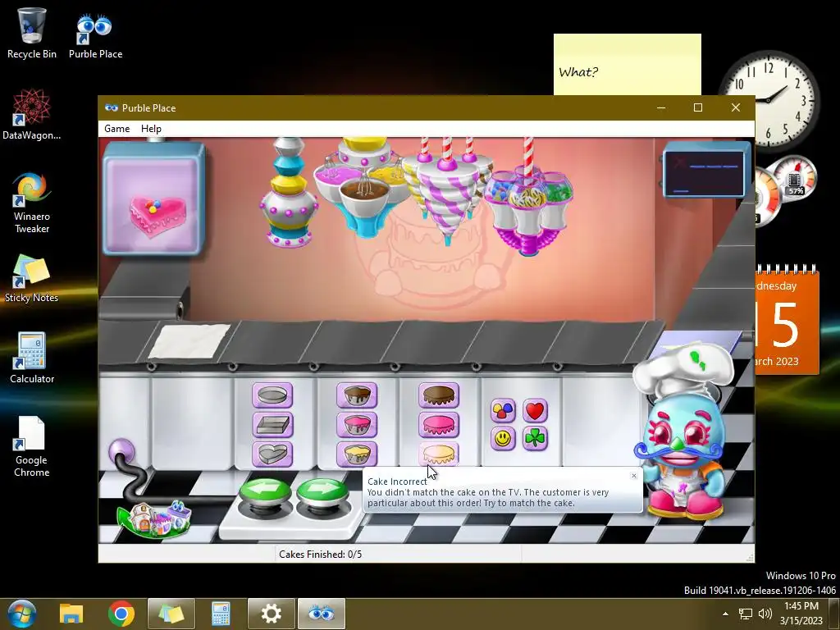Image resolution: width=840 pixels, height=630 pixels.
Task: Click the calendar gadget showing 15
Action: click(787, 320)
